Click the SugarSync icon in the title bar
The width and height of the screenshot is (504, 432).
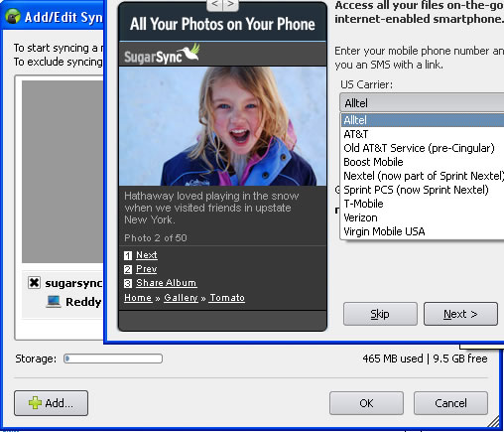click(x=13, y=16)
